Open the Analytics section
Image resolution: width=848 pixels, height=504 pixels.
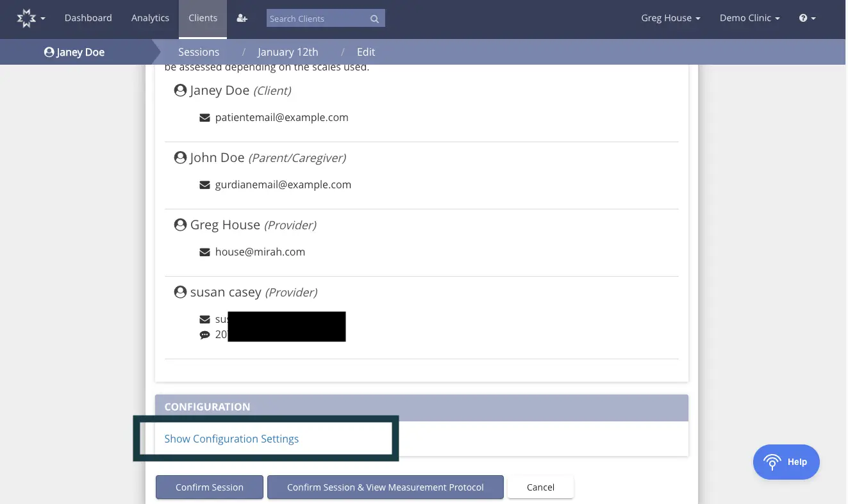click(150, 18)
